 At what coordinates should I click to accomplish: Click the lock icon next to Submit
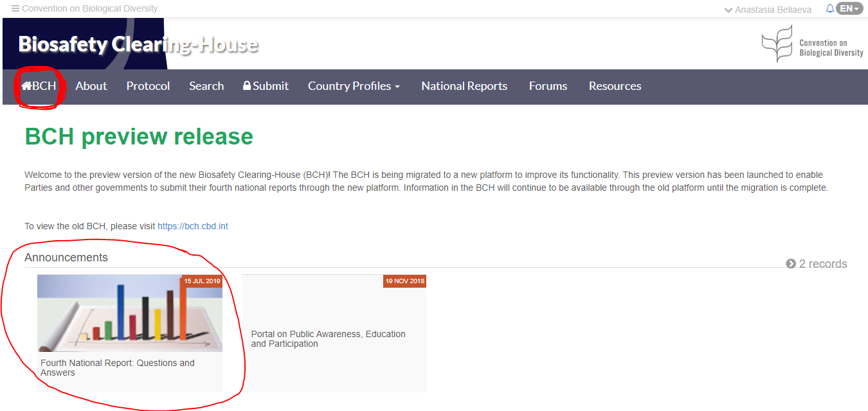[x=247, y=86]
